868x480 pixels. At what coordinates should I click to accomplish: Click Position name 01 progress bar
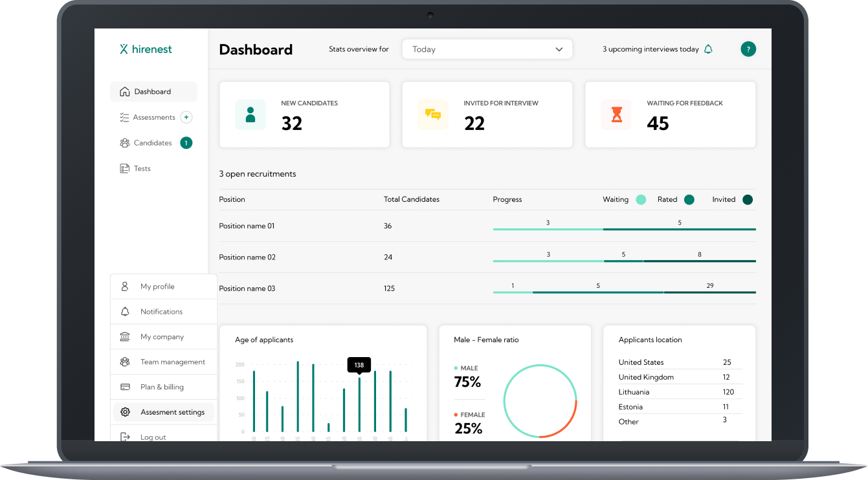624,229
